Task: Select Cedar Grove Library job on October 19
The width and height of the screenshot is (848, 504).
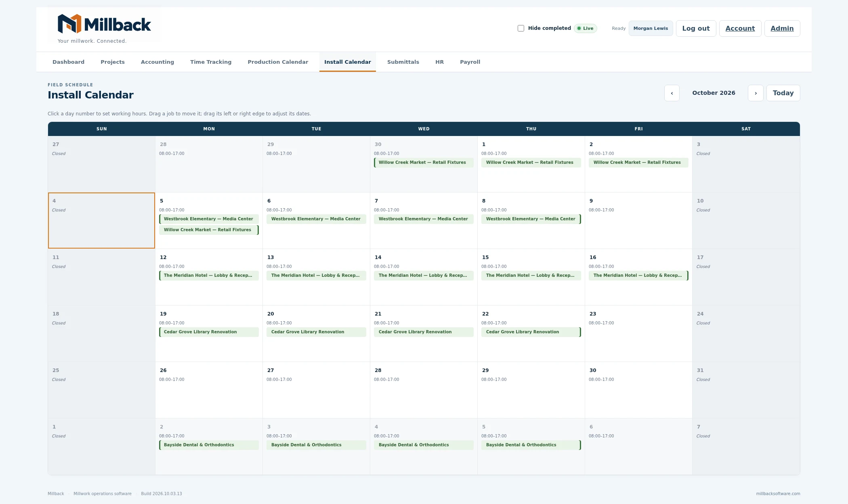Action: click(209, 332)
